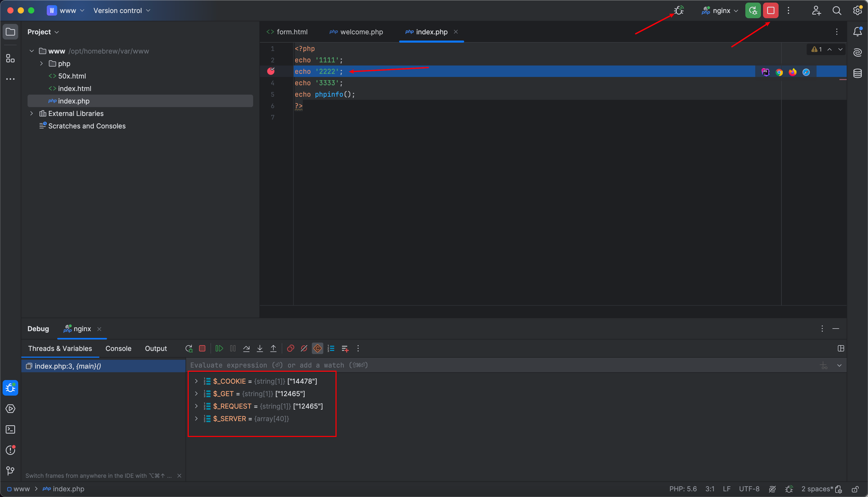Click Resume Program in debug toolbar
868x497 pixels.
pos(219,349)
